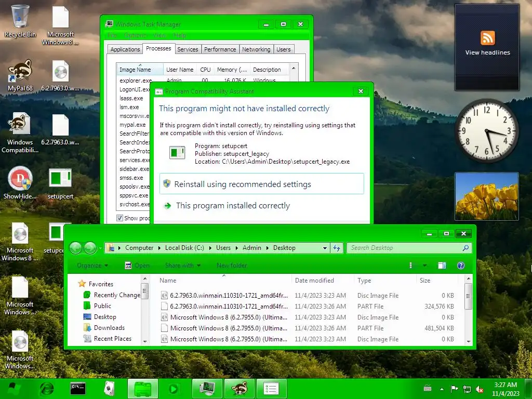Select Downloads in the Favorites pane
This screenshot has height=399, width=532.
109,328
